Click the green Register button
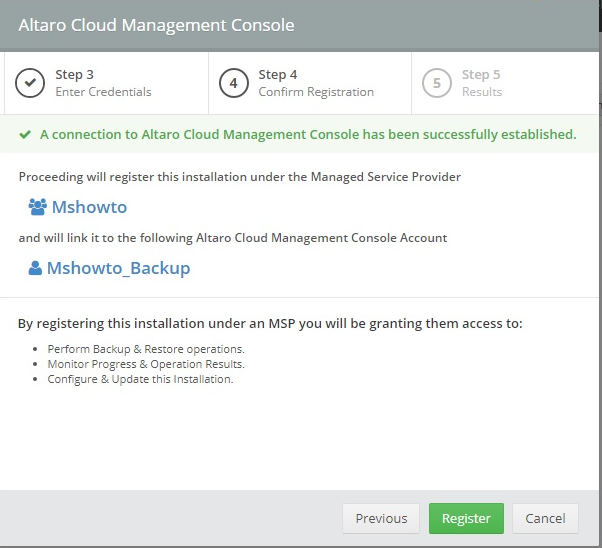The image size is (602, 548). 466,518
